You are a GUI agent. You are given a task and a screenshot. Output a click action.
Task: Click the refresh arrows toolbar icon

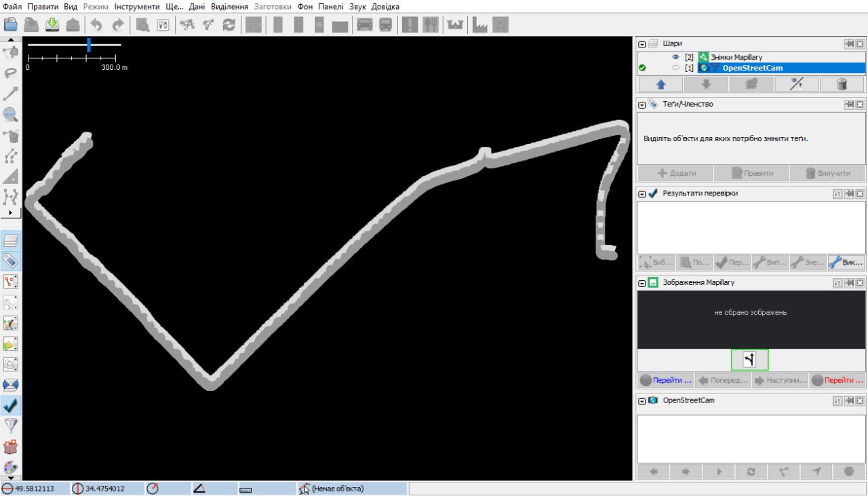[229, 25]
